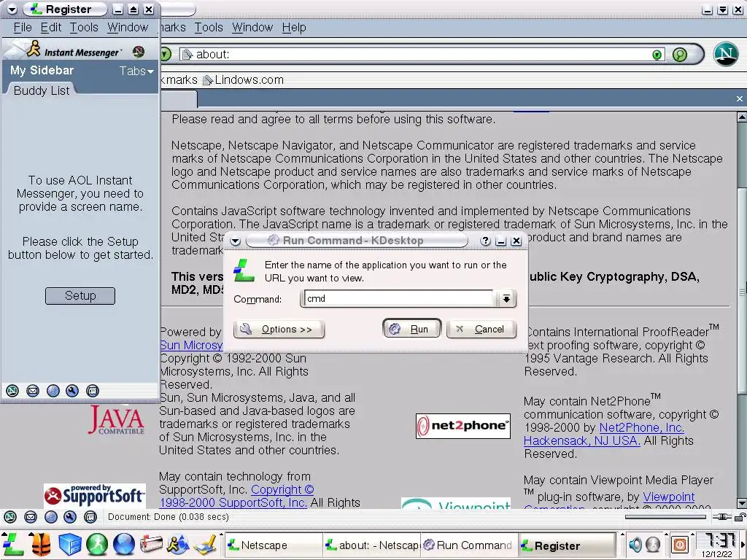The width and height of the screenshot is (747, 560).
Task: Open Tools menu in Register window
Action: coord(84,28)
